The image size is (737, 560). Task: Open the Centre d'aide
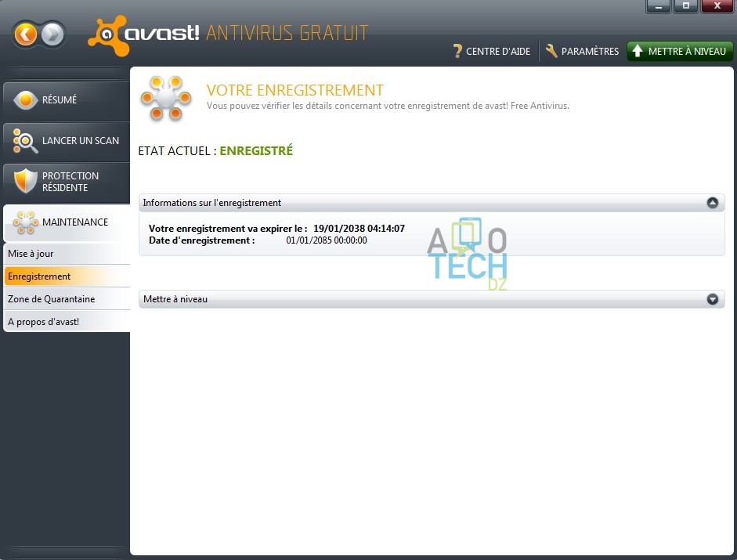pos(492,51)
